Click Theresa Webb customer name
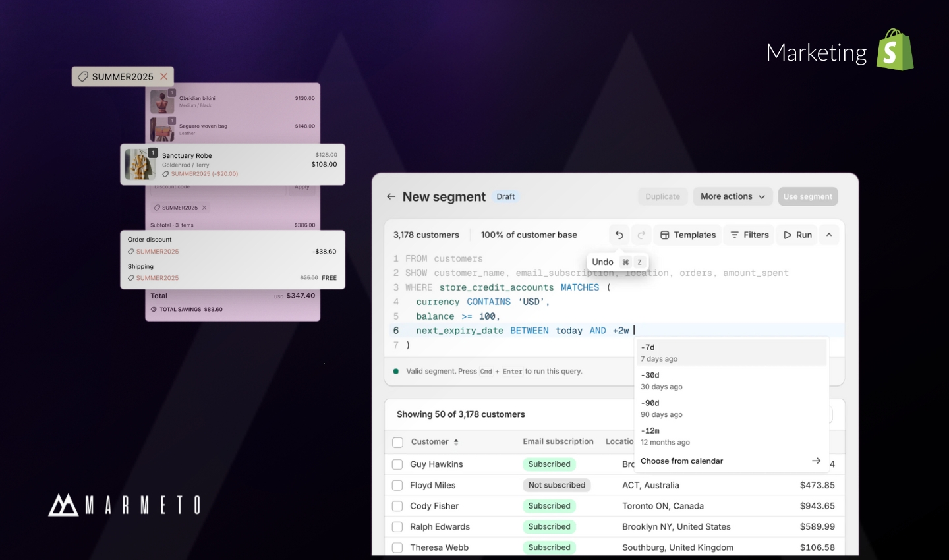The height and width of the screenshot is (560, 949). tap(439, 547)
